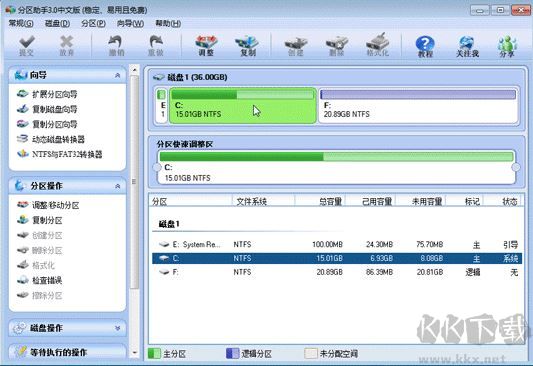Screen dimensions: 533x366
Task: Open the 向导(W) menu
Action: pos(130,23)
